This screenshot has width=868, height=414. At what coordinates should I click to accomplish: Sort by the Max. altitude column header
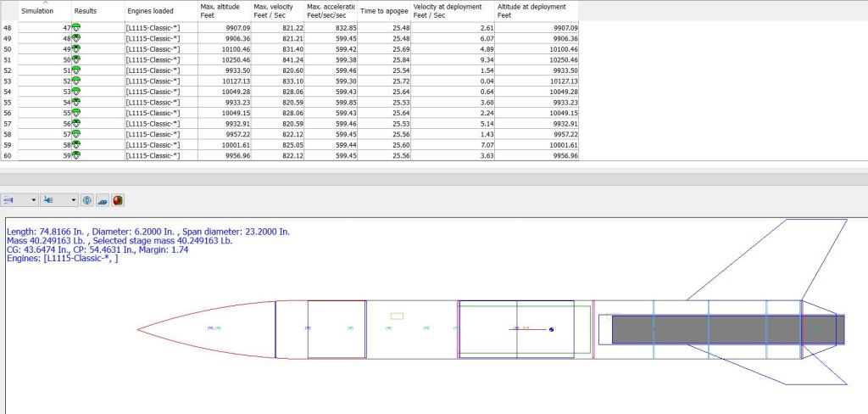click(x=223, y=11)
